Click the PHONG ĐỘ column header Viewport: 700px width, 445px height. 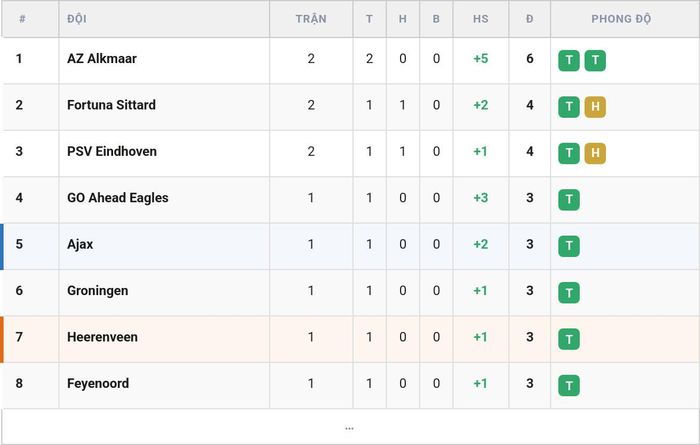click(x=621, y=19)
